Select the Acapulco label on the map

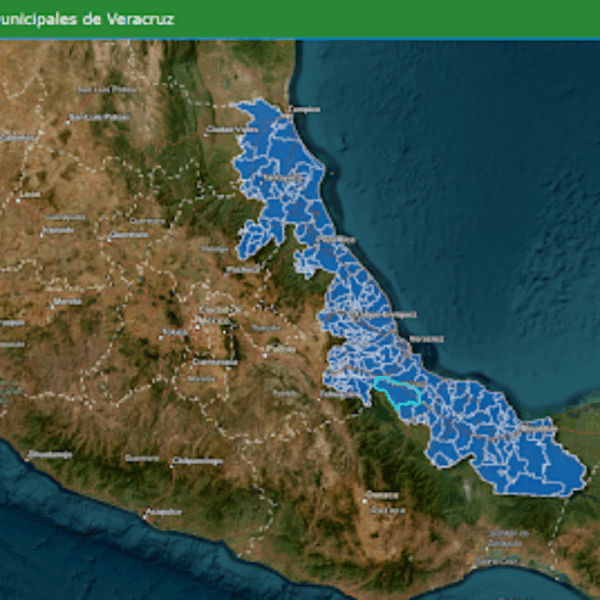pyautogui.click(x=163, y=512)
